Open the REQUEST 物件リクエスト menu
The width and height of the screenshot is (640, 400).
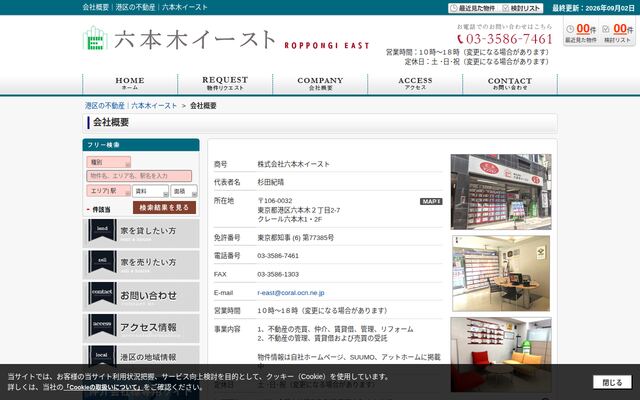pos(225,84)
